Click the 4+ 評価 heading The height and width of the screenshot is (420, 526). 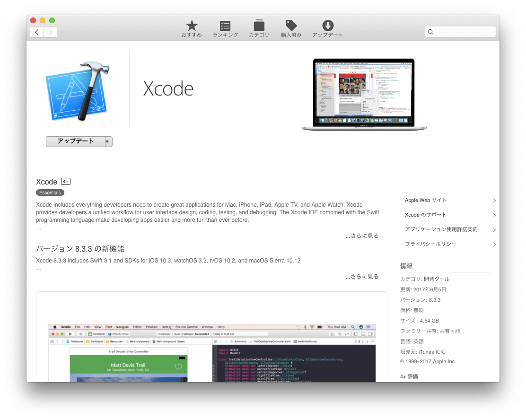click(x=409, y=377)
